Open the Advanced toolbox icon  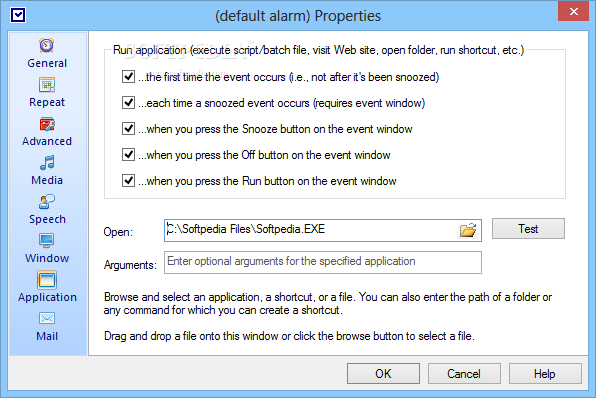[x=47, y=124]
